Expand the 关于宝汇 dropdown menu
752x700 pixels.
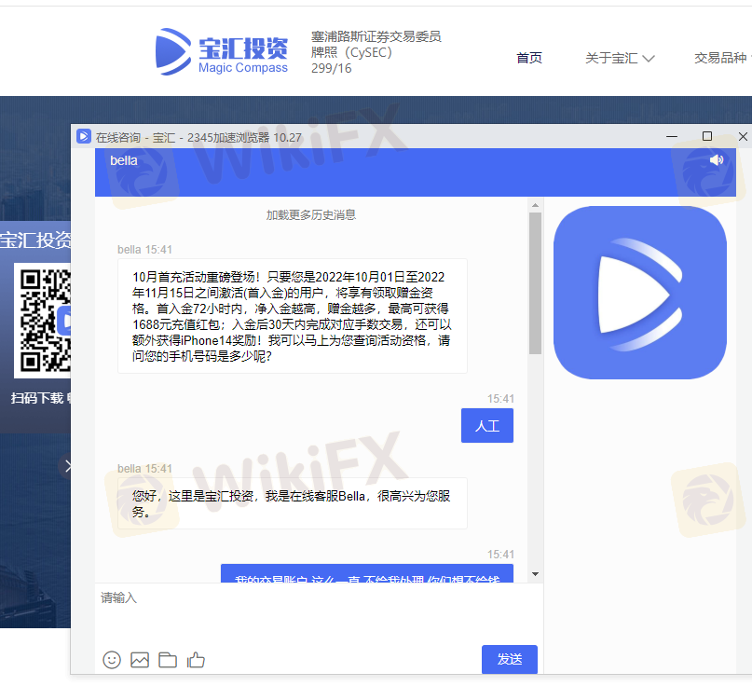pyautogui.click(x=620, y=58)
